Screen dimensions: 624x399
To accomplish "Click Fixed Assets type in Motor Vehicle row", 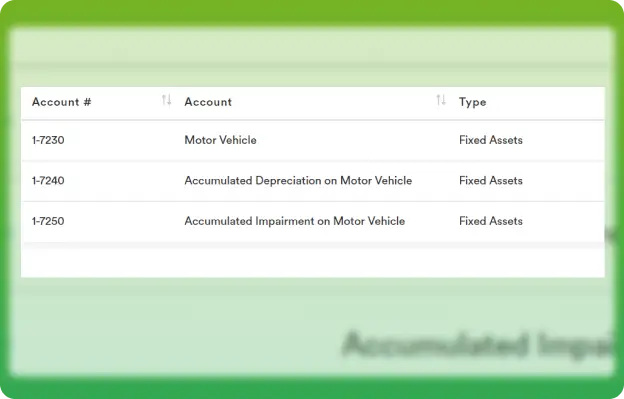I will [x=491, y=140].
